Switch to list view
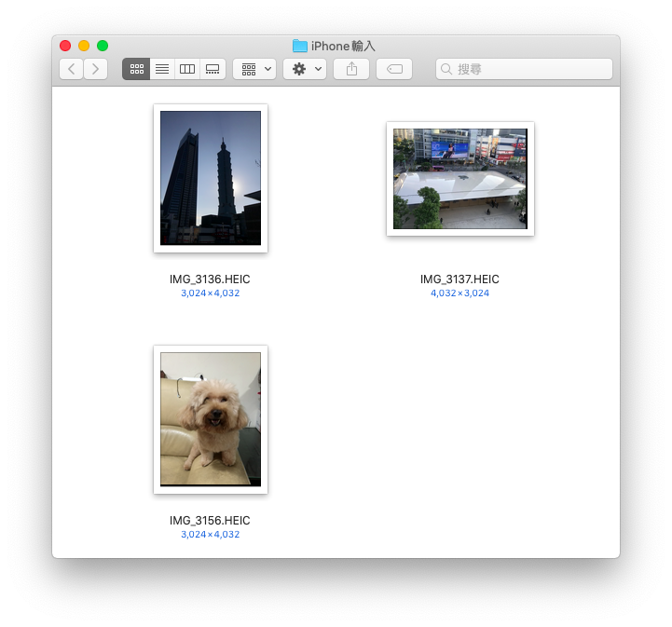This screenshot has width=672, height=627. (x=162, y=69)
